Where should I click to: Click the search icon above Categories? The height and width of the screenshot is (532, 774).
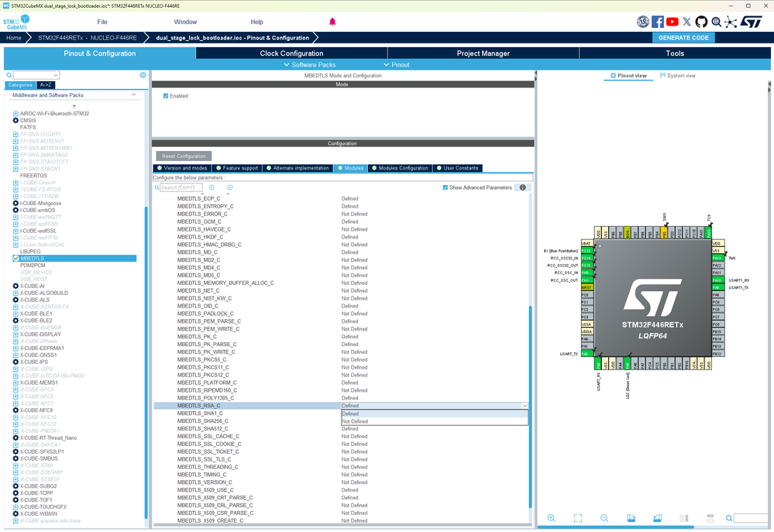pos(9,75)
